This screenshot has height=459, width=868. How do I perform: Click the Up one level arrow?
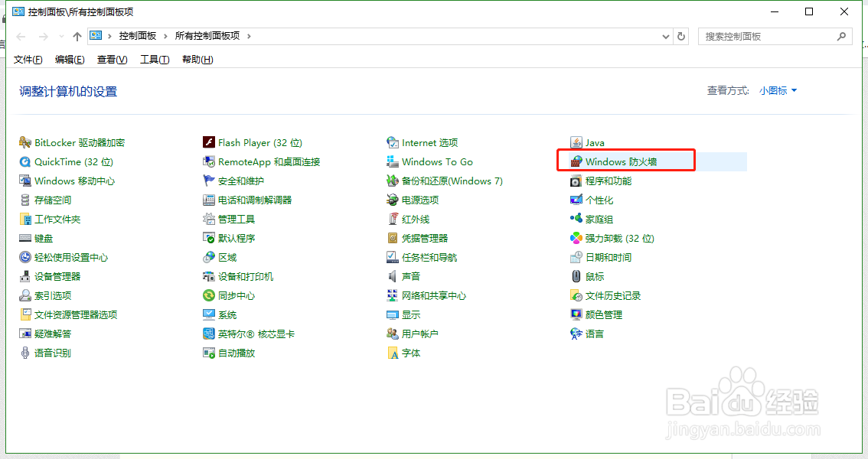(x=77, y=37)
